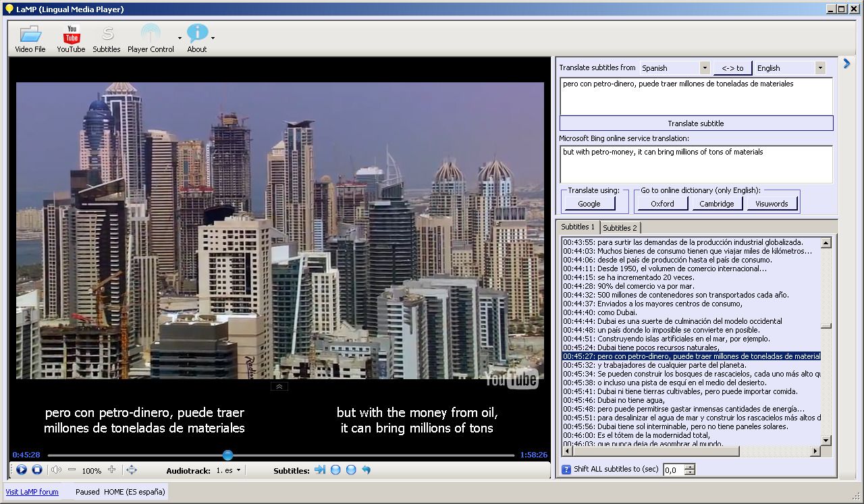Select the Subtitles 1 tab
Image resolution: width=864 pixels, height=504 pixels.
coord(578,227)
